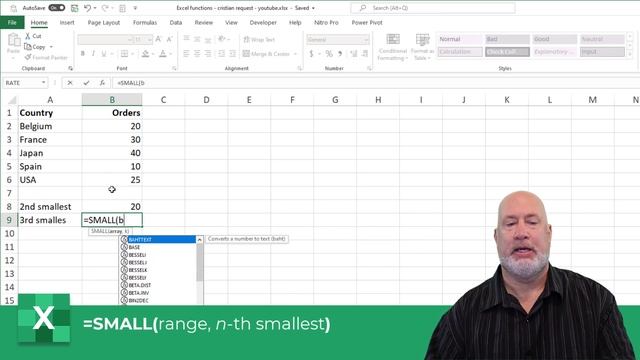Select the Calculation cell style
Image resolution: width=640 pixels, height=360 pixels.
[x=460, y=52]
